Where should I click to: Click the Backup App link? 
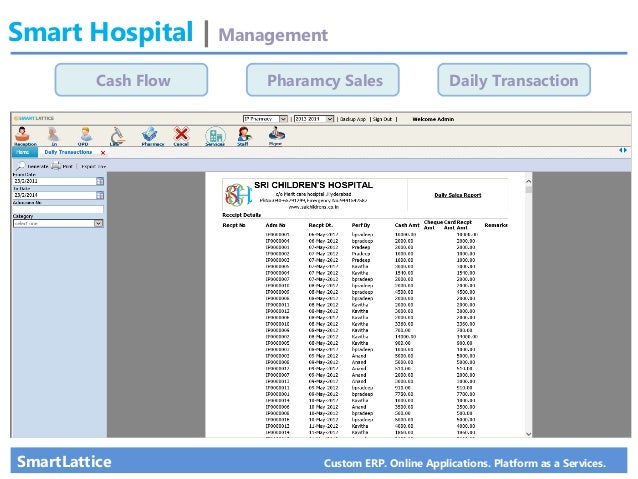click(353, 119)
